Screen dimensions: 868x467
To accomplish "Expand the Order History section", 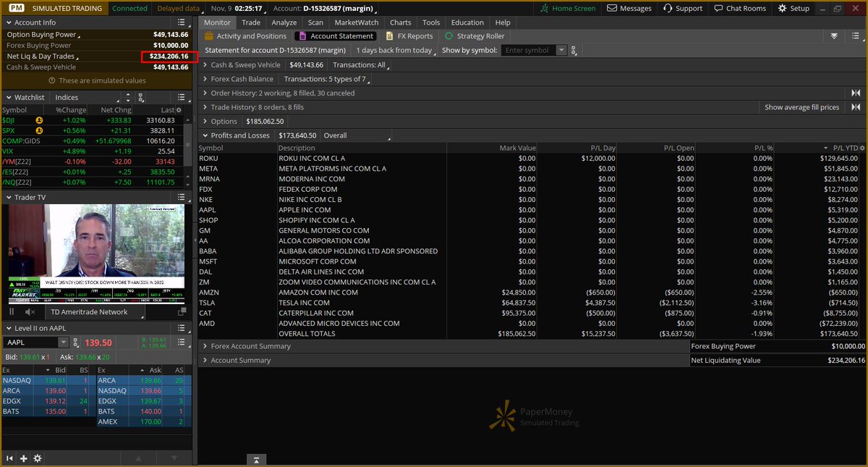I will click(205, 93).
